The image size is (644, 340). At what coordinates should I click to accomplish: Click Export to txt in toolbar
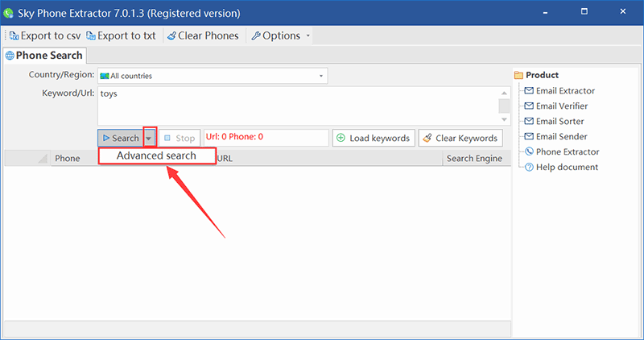122,35
